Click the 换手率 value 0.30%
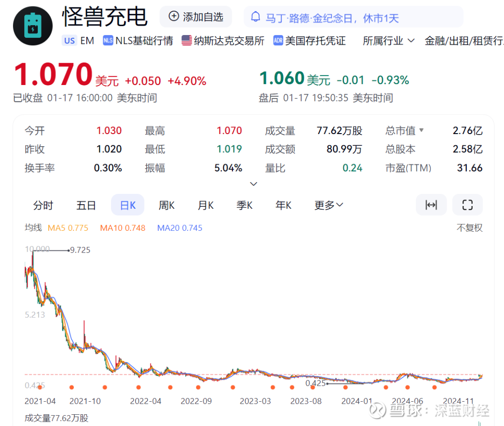The width and height of the screenshot is (504, 426). tap(108, 168)
